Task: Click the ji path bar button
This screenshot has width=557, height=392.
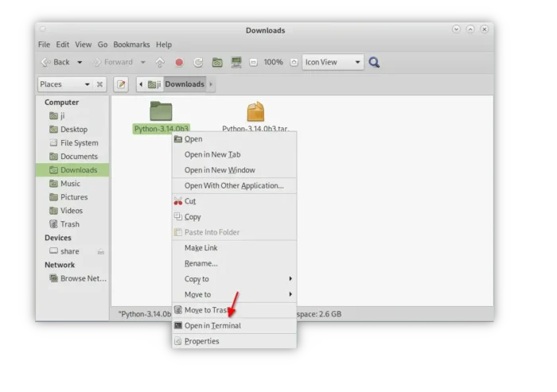Action: [154, 84]
